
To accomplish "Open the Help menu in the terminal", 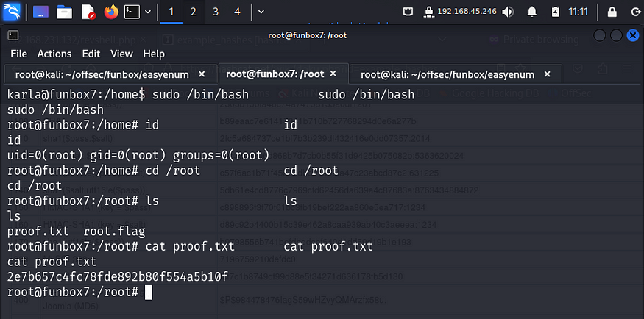I will [x=154, y=54].
